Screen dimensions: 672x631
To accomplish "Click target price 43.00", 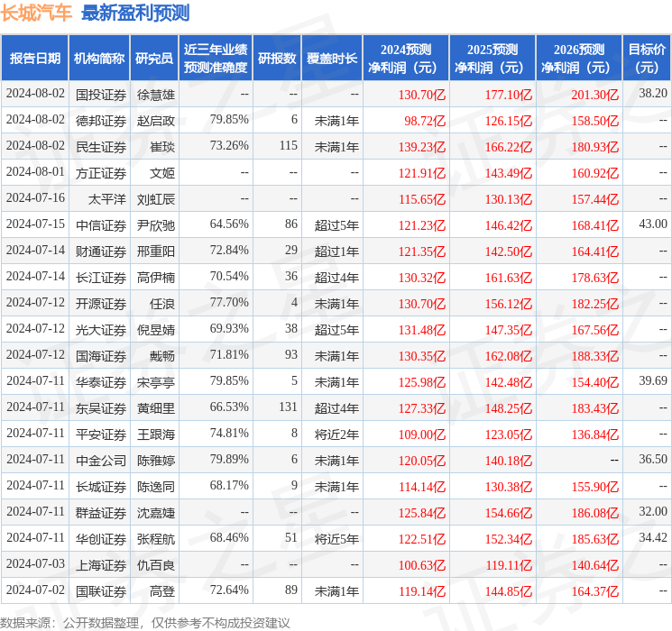I will coord(653,224).
